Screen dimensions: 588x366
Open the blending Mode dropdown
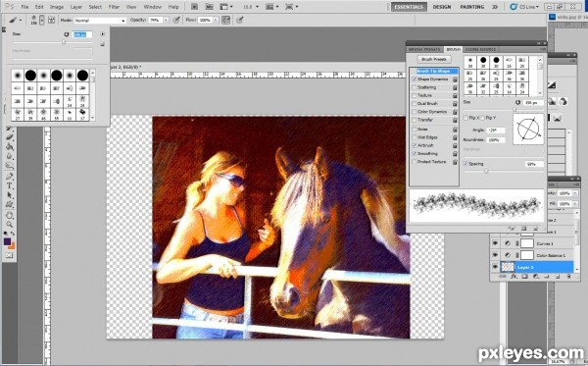[x=100, y=21]
